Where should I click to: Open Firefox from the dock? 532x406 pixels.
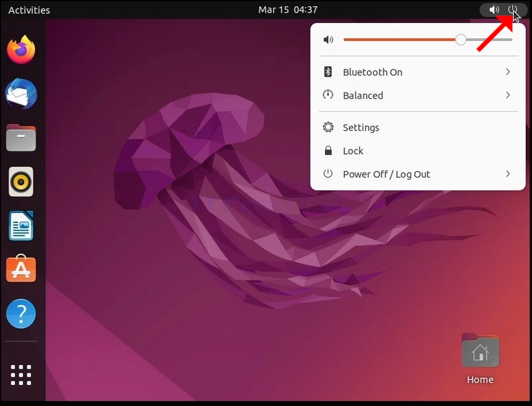pyautogui.click(x=21, y=49)
